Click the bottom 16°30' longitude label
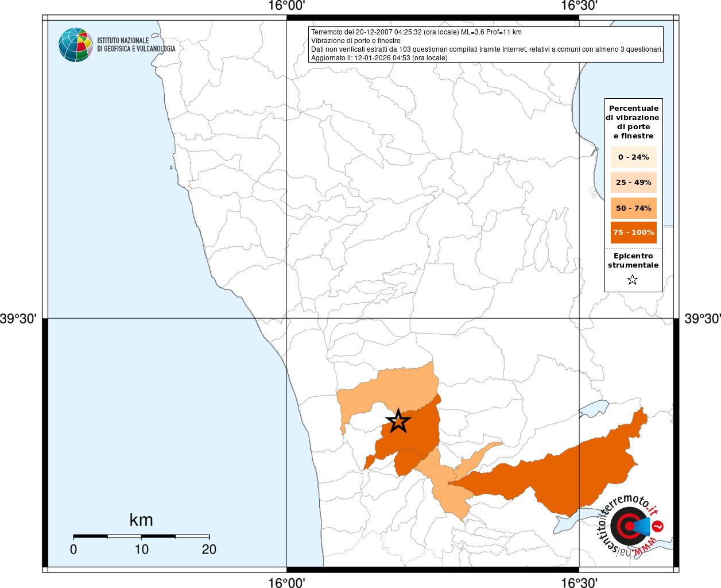The width and height of the screenshot is (721, 588). tap(579, 582)
